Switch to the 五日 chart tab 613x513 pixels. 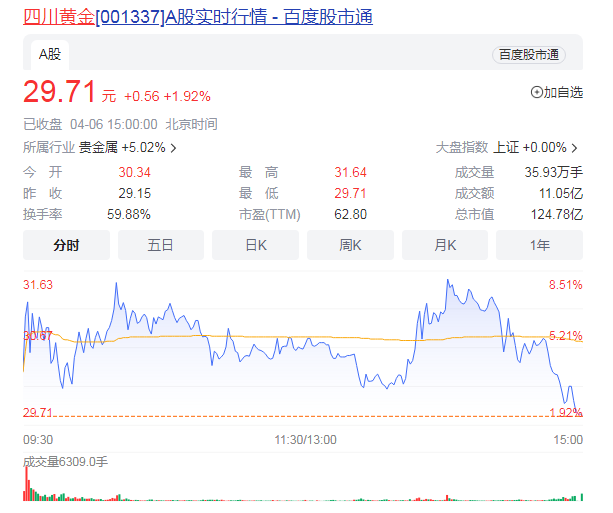160,245
